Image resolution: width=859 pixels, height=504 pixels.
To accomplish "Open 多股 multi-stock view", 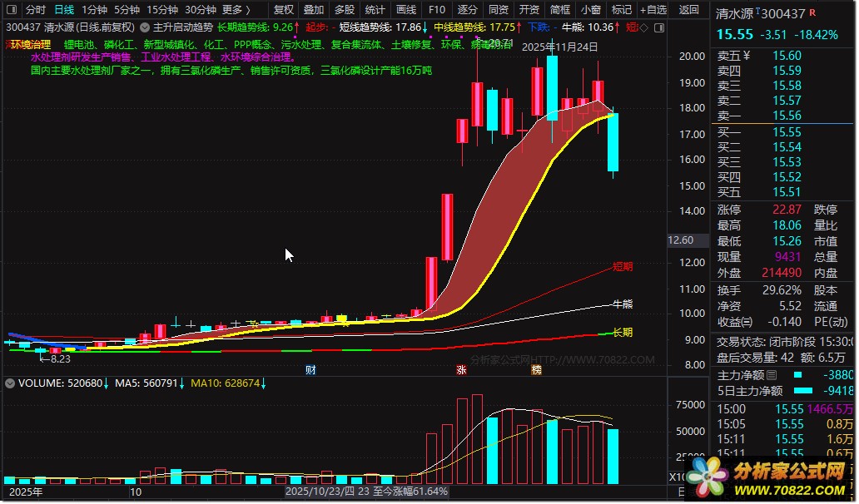I will (x=345, y=10).
